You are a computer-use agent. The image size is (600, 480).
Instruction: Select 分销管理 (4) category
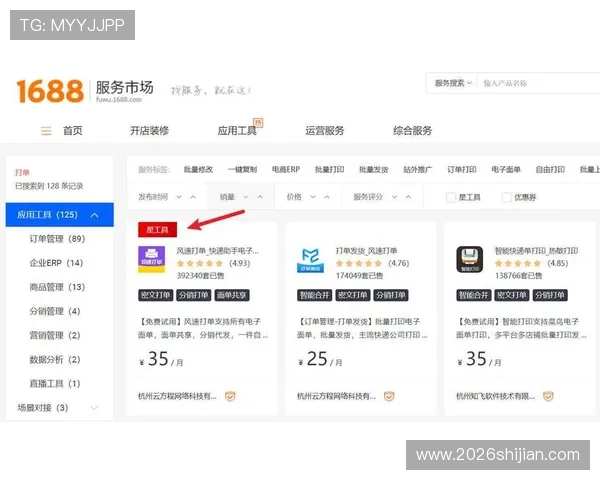[x=55, y=311]
